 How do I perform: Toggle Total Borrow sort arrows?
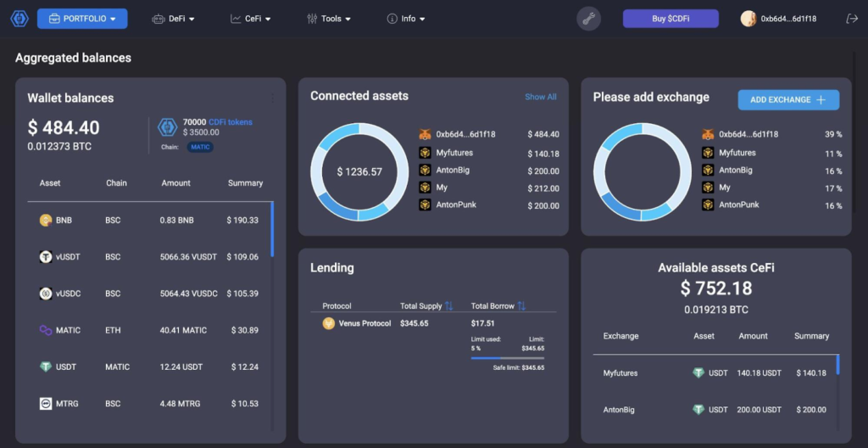(x=522, y=305)
